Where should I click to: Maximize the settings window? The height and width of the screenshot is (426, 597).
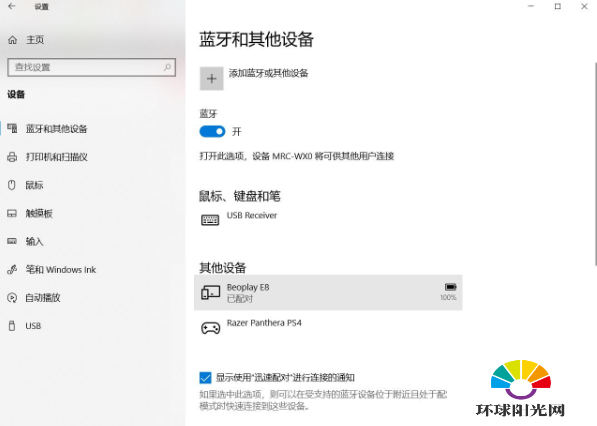click(x=557, y=6)
